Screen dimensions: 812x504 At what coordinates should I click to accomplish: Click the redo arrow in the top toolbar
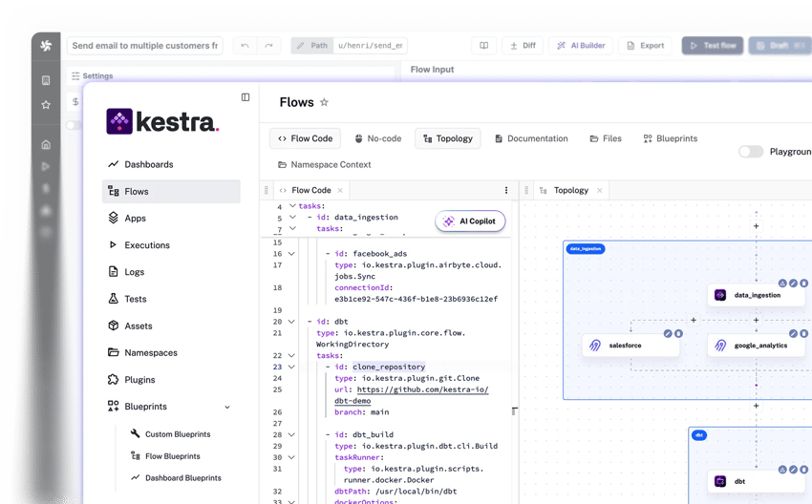(269, 45)
